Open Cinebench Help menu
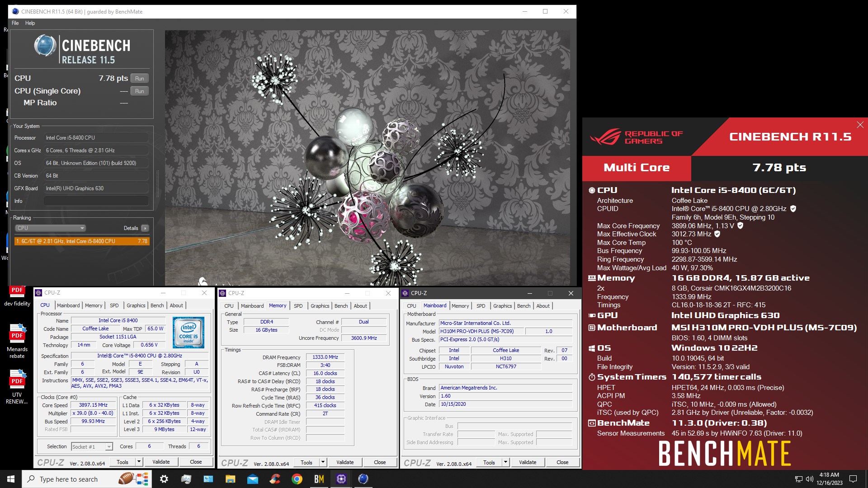 (30, 23)
